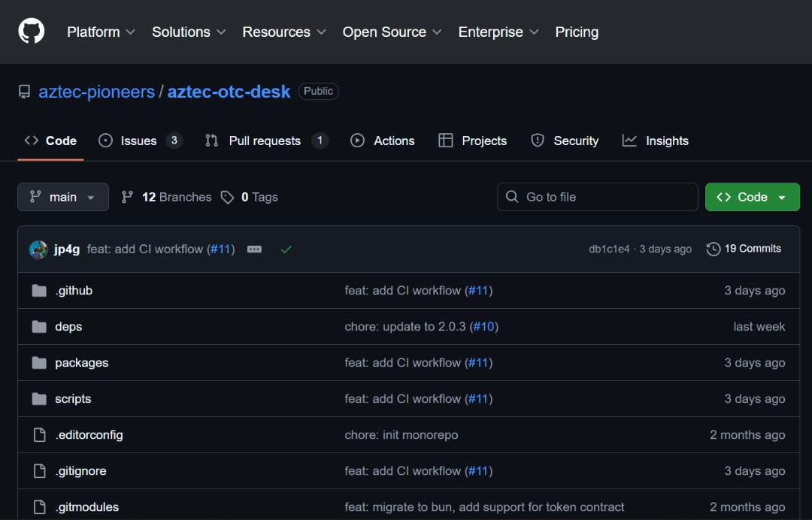Click the Issues count badge 3
812x520 pixels.
(174, 141)
